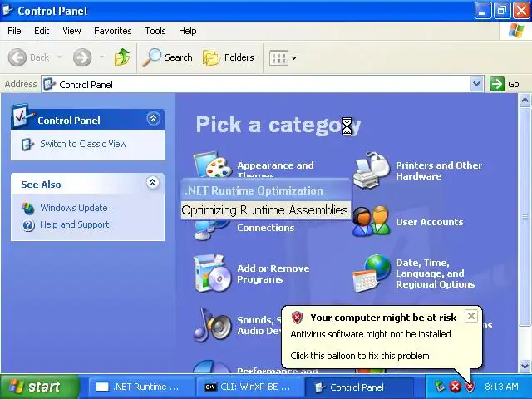Click the scrollbar down arrow
532x399 pixels.
pyautogui.click(x=525, y=366)
